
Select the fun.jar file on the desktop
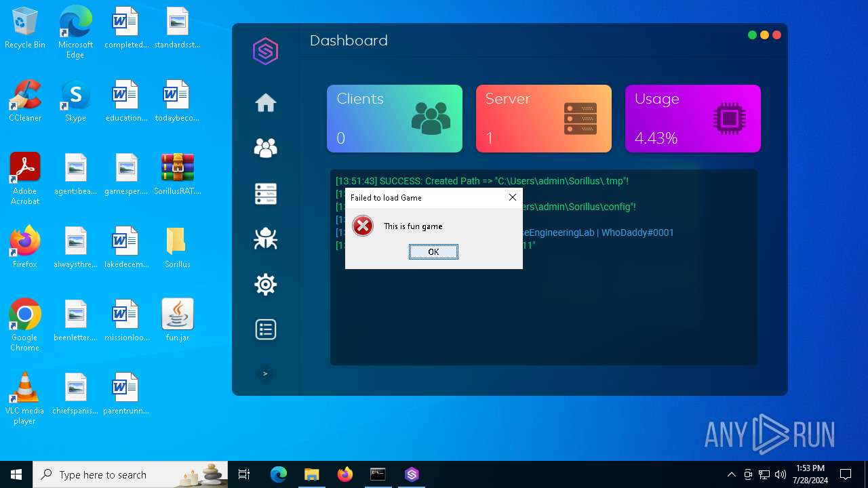point(178,321)
